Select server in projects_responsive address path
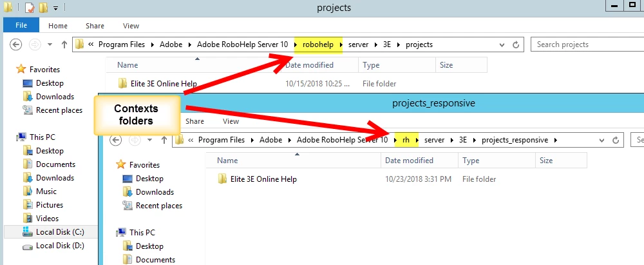644x265 pixels. pyautogui.click(x=435, y=140)
